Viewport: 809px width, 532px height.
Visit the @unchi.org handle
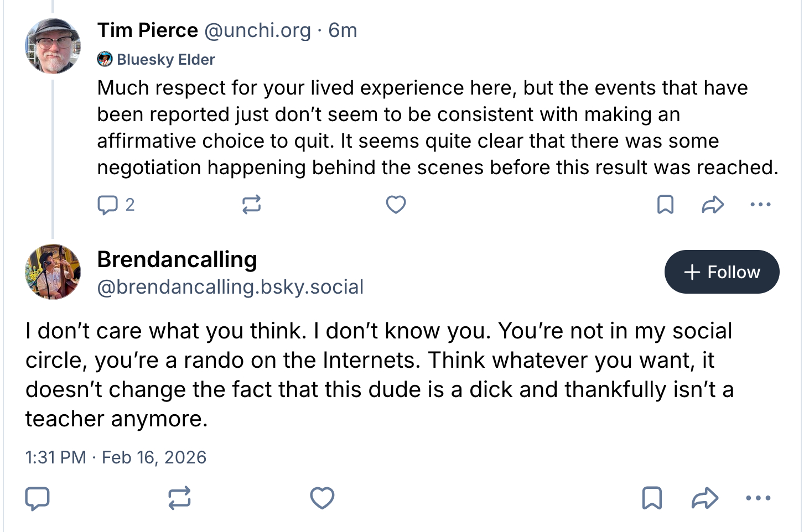[257, 30]
